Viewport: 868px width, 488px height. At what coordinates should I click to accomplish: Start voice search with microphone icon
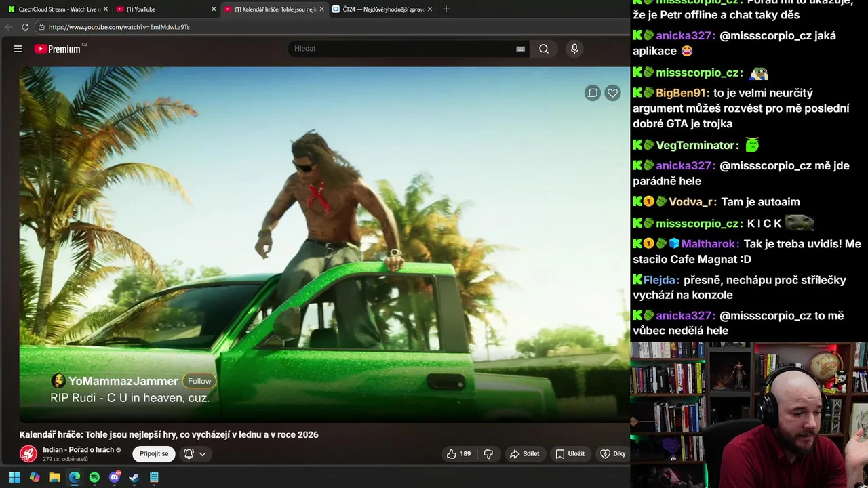click(x=574, y=49)
